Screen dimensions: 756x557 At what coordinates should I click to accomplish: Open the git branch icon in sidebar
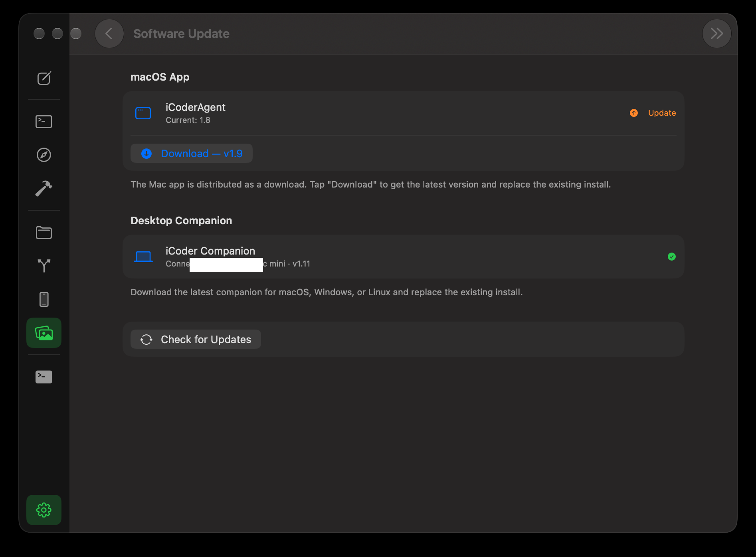44,266
